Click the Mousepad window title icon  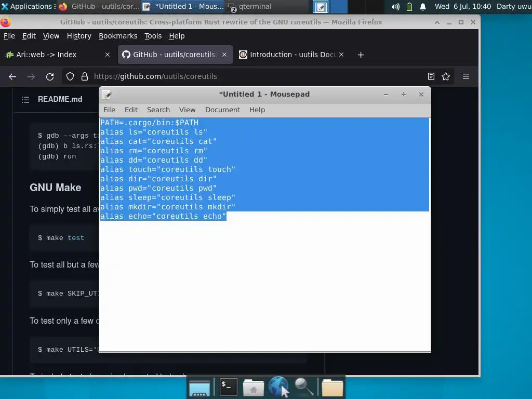click(x=107, y=95)
